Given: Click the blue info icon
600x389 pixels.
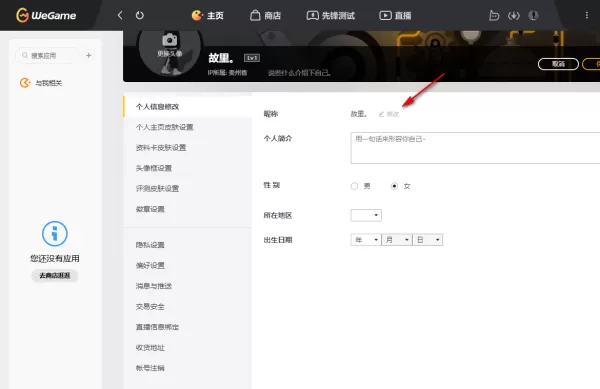Looking at the screenshot, I should pyautogui.click(x=55, y=233).
